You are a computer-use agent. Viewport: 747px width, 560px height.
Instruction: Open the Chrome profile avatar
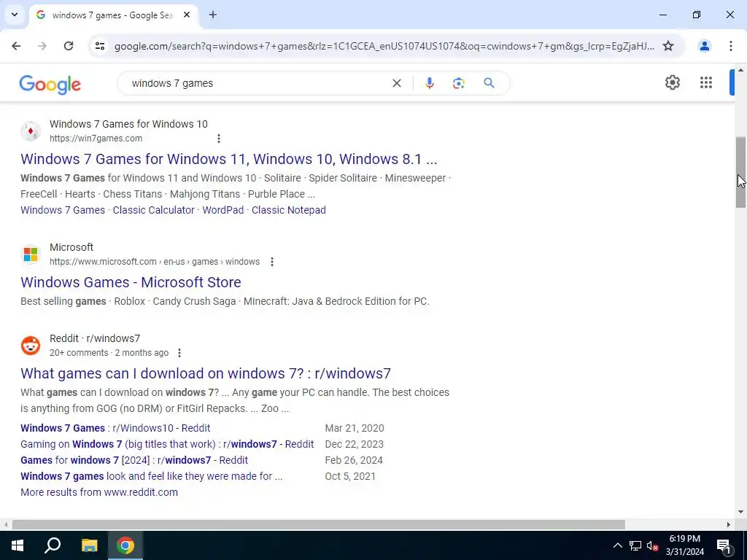[704, 46]
